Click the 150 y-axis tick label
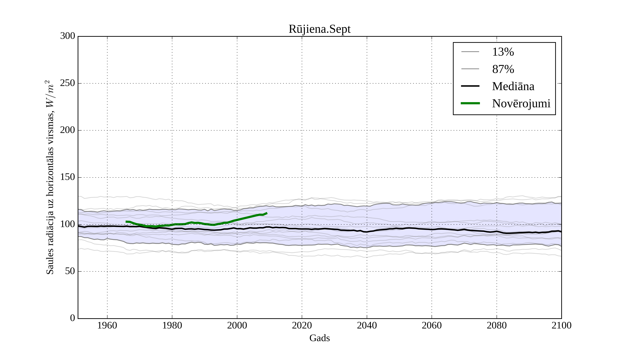This screenshot has height=364, width=624. (x=67, y=177)
